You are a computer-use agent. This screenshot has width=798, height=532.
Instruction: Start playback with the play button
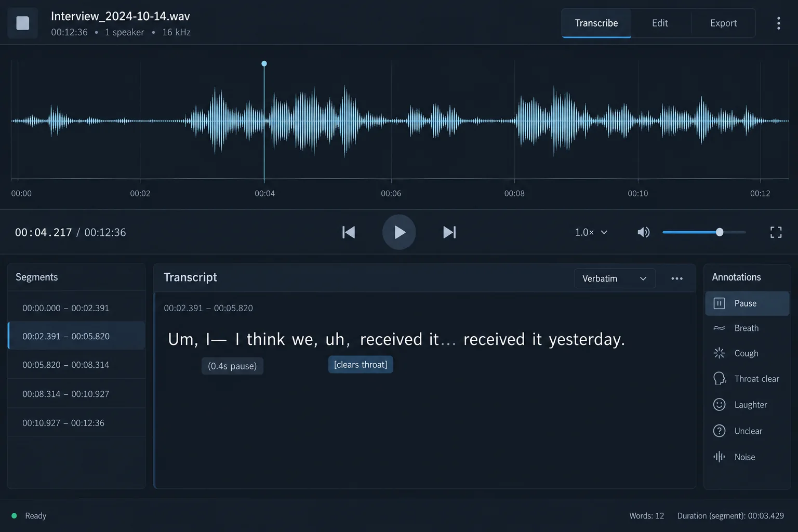click(399, 232)
